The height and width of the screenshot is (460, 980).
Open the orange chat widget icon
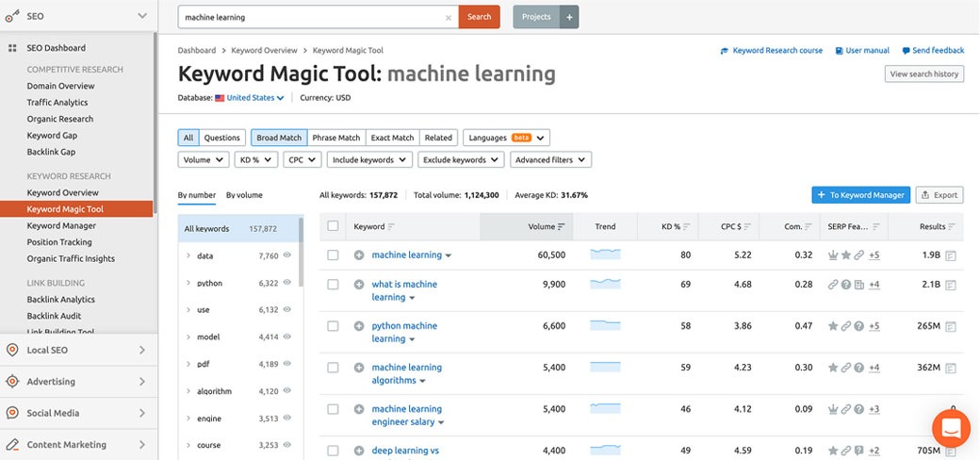pos(951,428)
